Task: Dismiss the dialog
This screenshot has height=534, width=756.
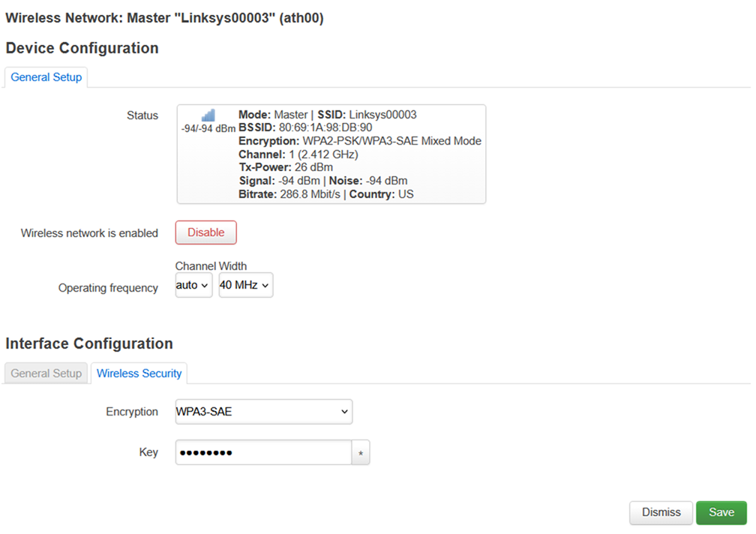Action: coord(661,512)
